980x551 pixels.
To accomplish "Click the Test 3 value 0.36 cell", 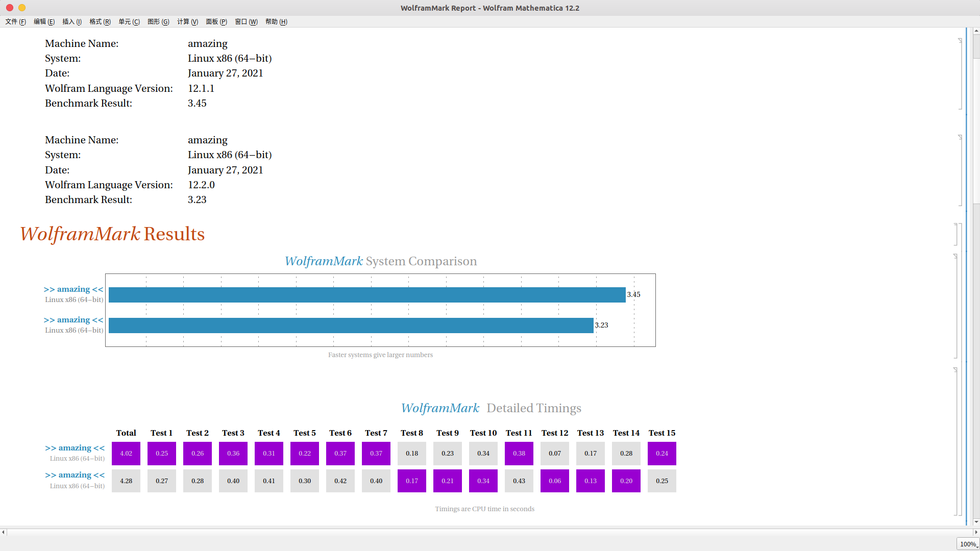I will 233,454.
